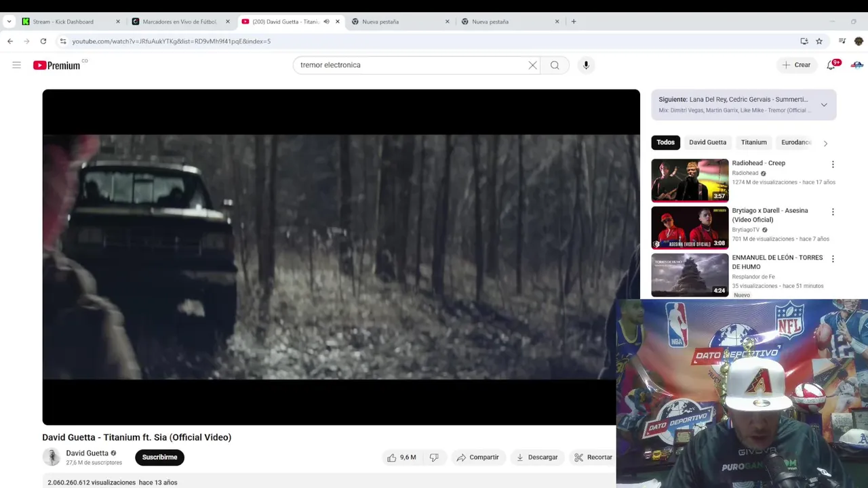Open account avatar menu in YouTube
Viewport: 868px width, 488px height.
coord(857,65)
